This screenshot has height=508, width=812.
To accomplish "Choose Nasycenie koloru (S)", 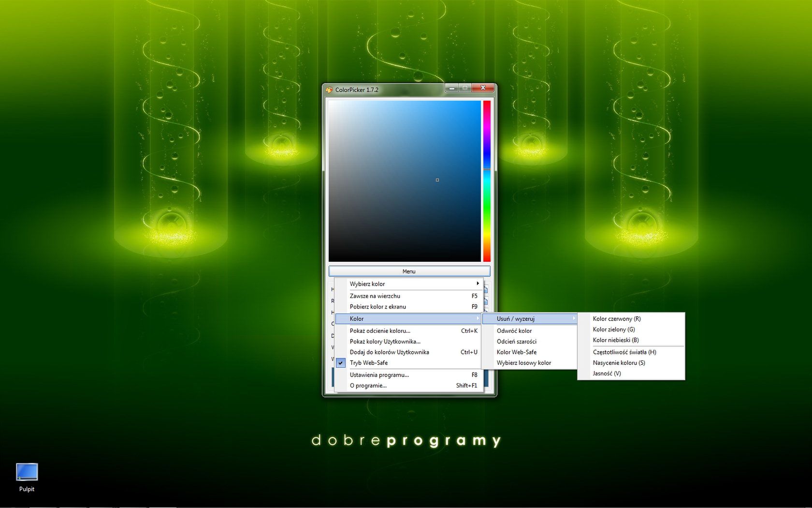I will point(631,363).
